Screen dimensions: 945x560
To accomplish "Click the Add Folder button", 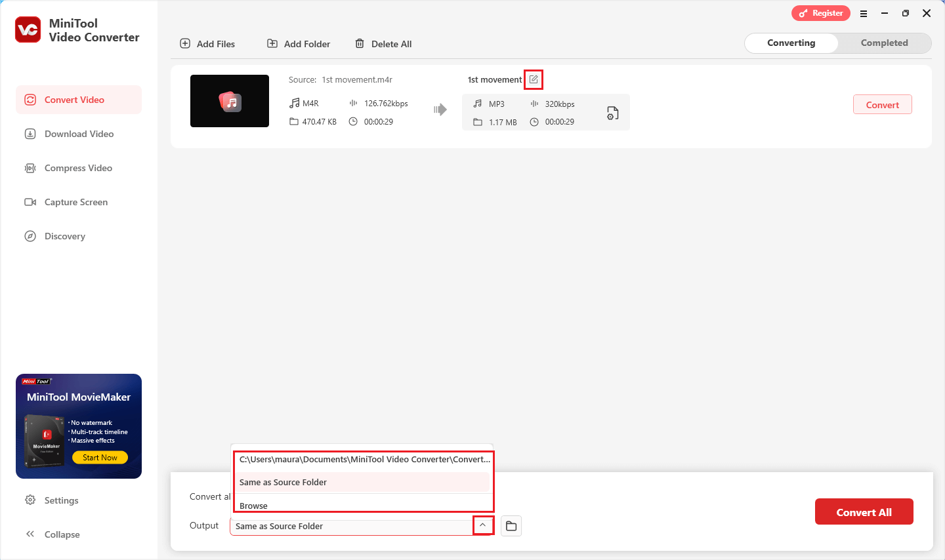I will tap(299, 44).
